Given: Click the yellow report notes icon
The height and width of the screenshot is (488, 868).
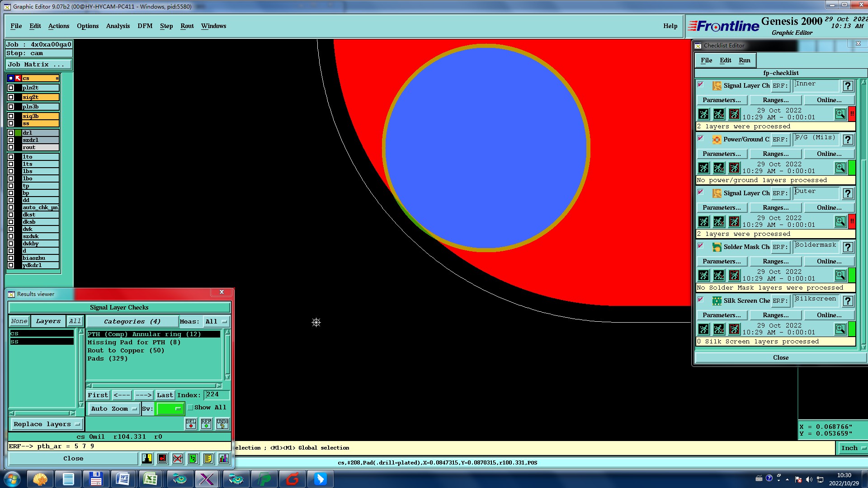Looking at the screenshot, I should pyautogui.click(x=208, y=459).
